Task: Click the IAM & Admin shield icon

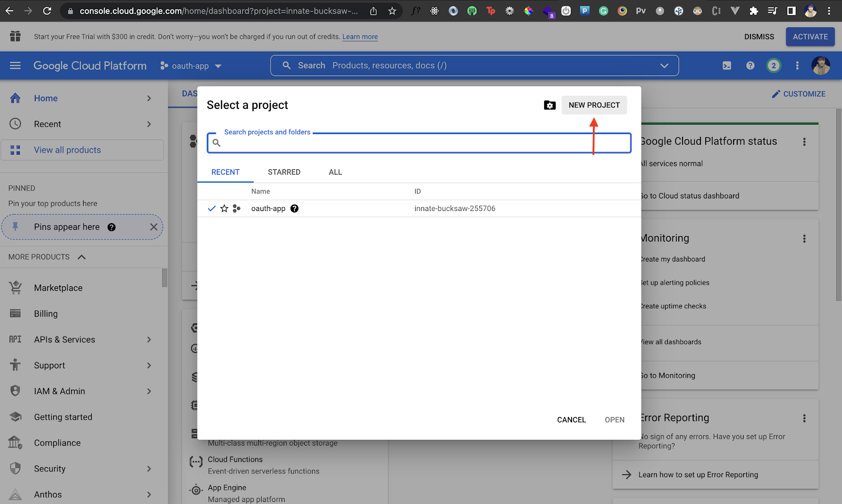Action: coord(15,391)
